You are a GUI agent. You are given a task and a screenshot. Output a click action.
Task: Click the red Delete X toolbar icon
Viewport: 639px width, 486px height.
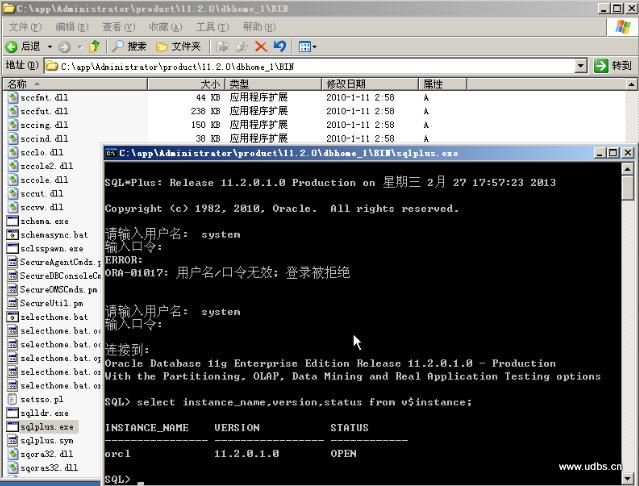click(x=261, y=46)
